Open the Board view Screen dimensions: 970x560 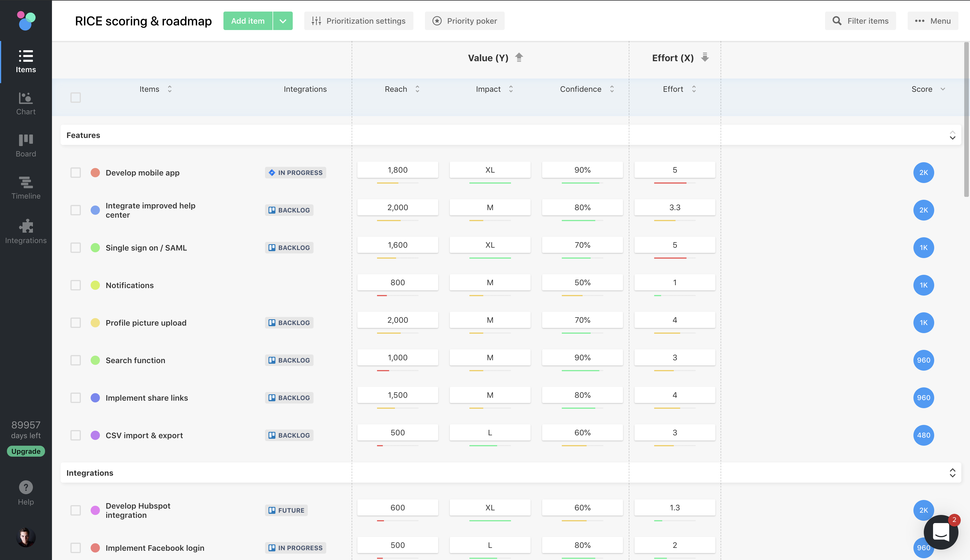coord(25,145)
